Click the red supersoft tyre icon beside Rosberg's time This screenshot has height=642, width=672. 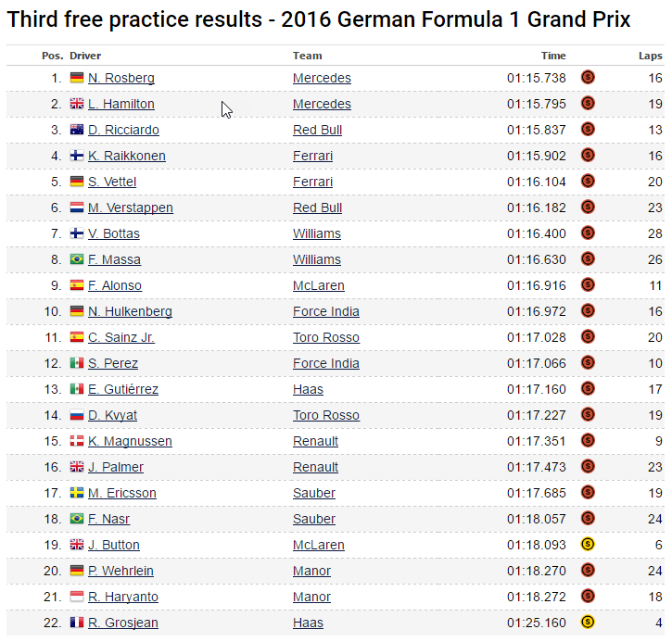pyautogui.click(x=587, y=78)
